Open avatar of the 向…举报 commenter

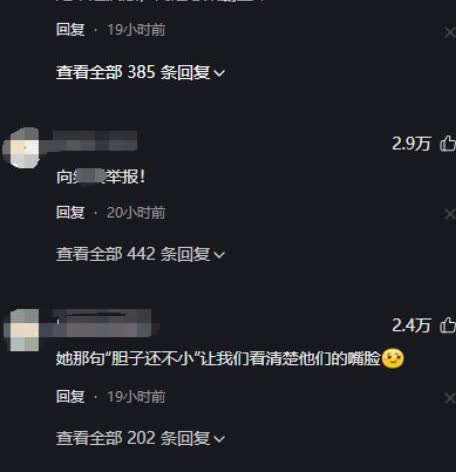[x=21, y=147]
